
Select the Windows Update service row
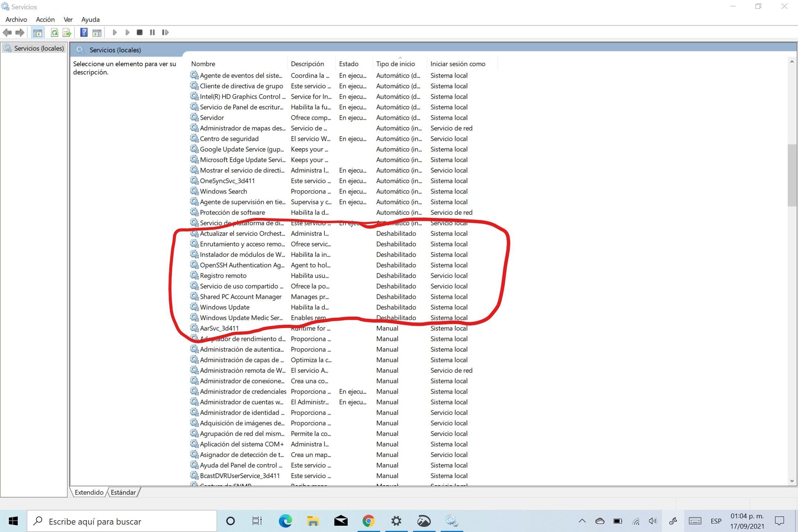point(224,307)
